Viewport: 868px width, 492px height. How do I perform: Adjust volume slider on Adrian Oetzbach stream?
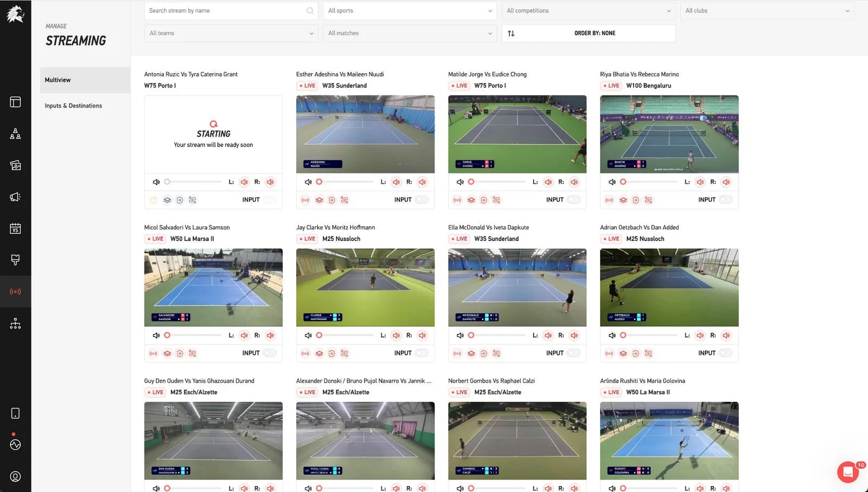point(649,335)
